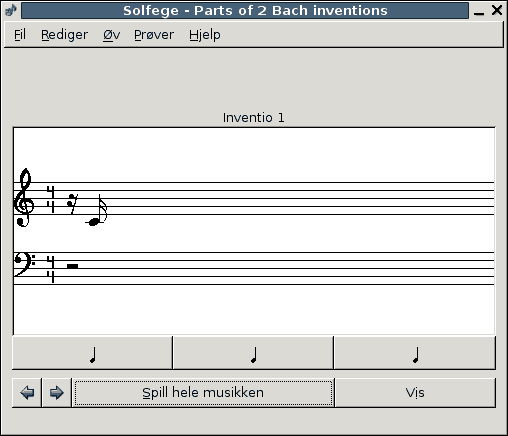Open the Prøver menu

coord(154,35)
